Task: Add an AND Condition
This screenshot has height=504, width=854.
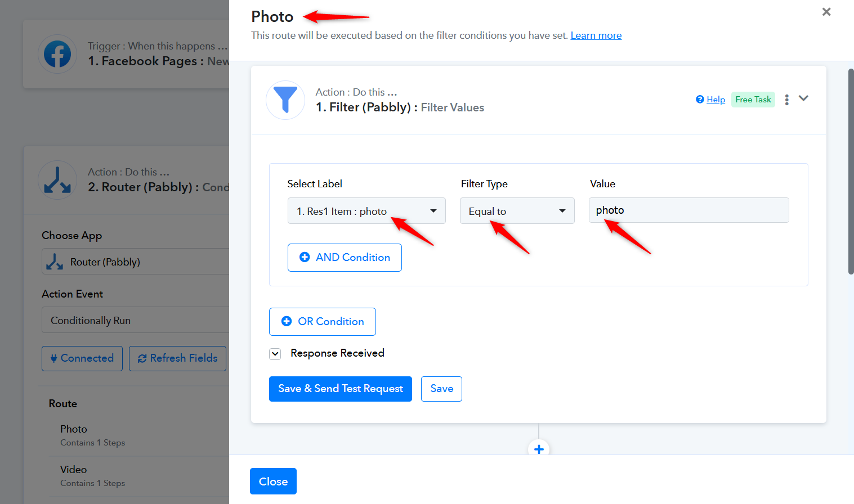Action: (345, 258)
